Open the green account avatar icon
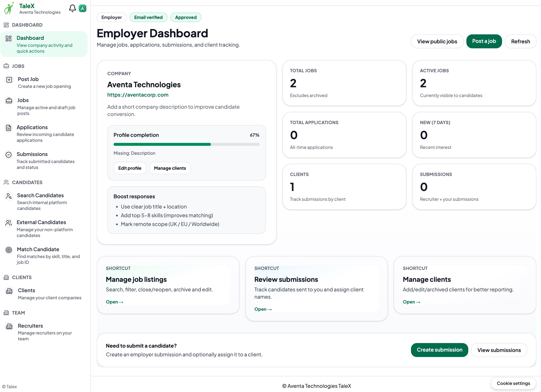The width and height of the screenshot is (541, 392). pos(83,8)
